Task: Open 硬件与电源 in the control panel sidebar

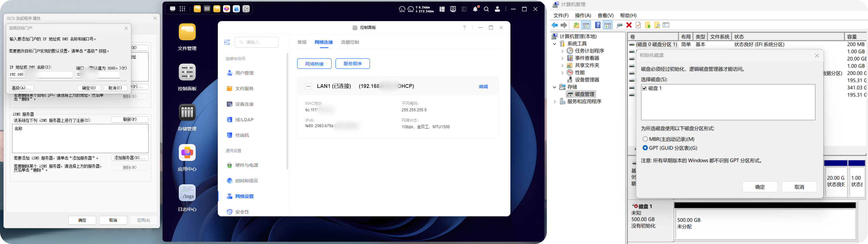Action: 242,165
